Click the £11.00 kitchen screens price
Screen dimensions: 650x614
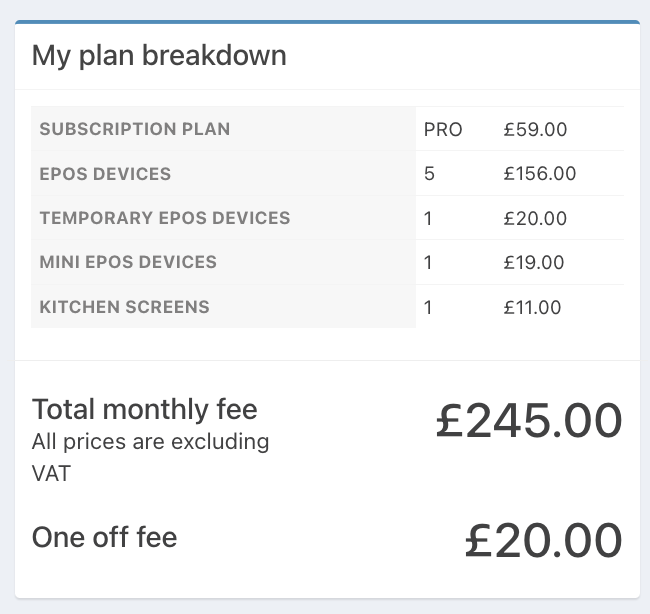(532, 308)
